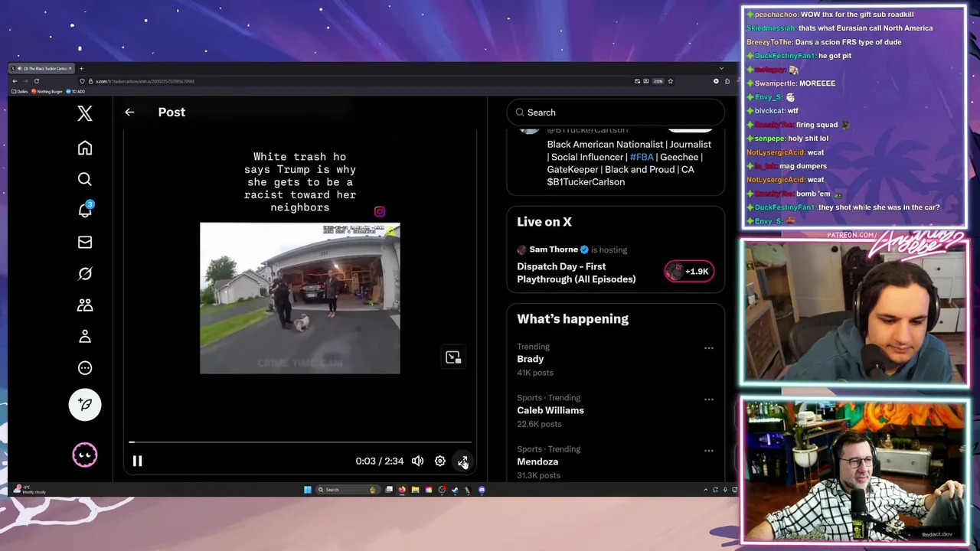
Task: Go back with Post arrow
Action: pyautogui.click(x=129, y=112)
